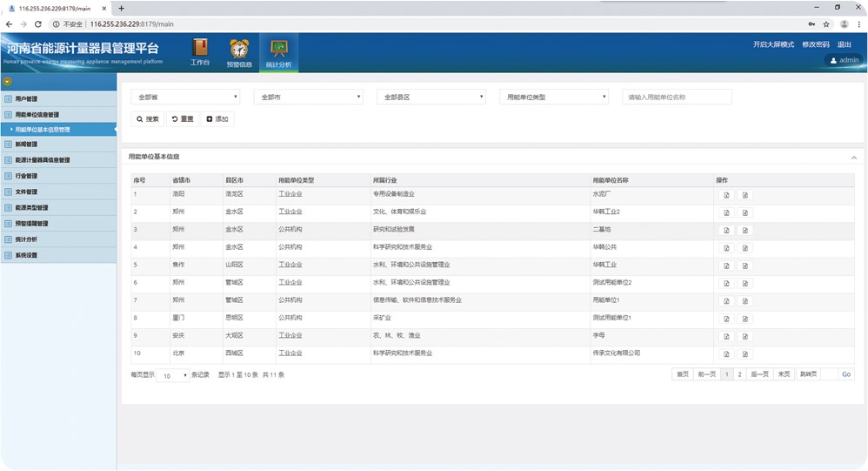Open the 统计分析 sidebar item
The height and width of the screenshot is (471, 868).
pyautogui.click(x=58, y=239)
